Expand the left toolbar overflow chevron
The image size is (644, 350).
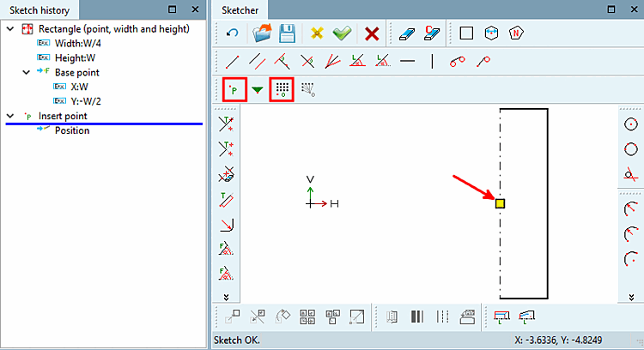click(227, 297)
